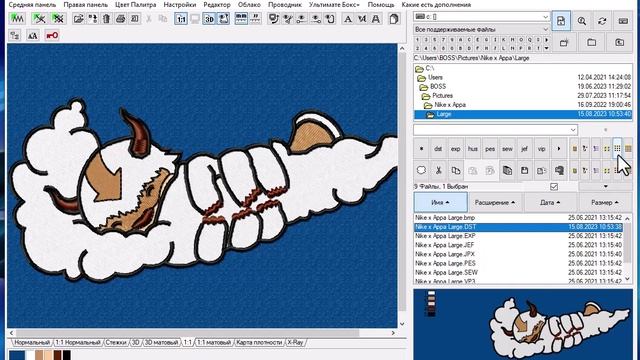Click the green stitch wave icon
The width and height of the screenshot is (640, 360).
[x=17, y=19]
